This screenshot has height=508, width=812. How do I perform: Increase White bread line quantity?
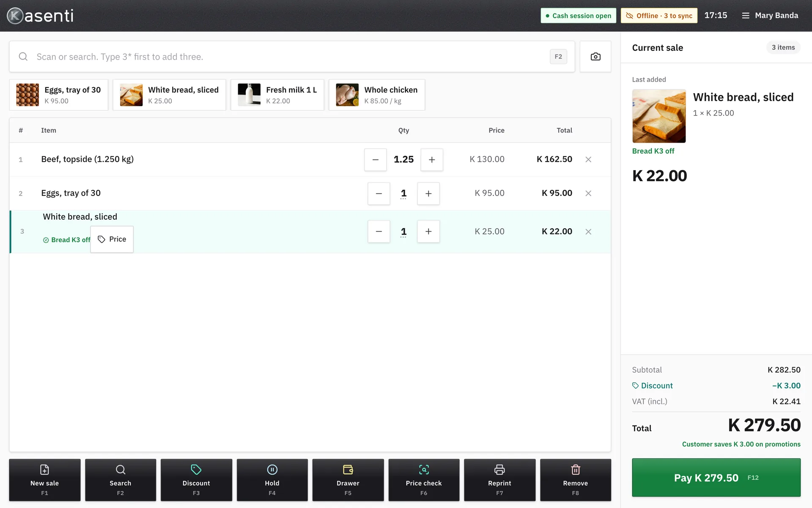(428, 232)
